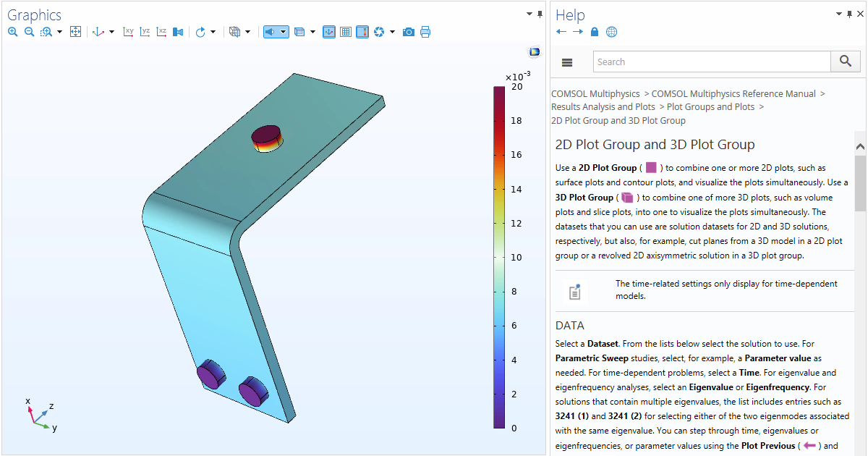This screenshot has width=868, height=456.
Task: Switch to the XY plane view
Action: [129, 32]
